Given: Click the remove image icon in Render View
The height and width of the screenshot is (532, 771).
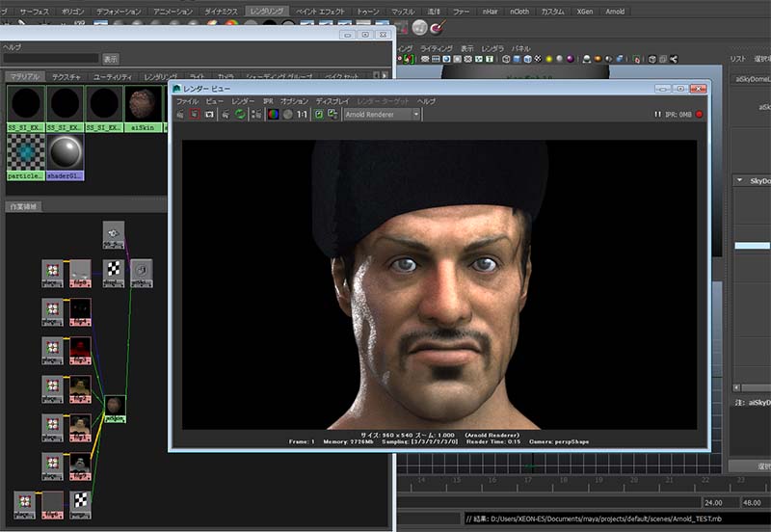Looking at the screenshot, I should 332,114.
